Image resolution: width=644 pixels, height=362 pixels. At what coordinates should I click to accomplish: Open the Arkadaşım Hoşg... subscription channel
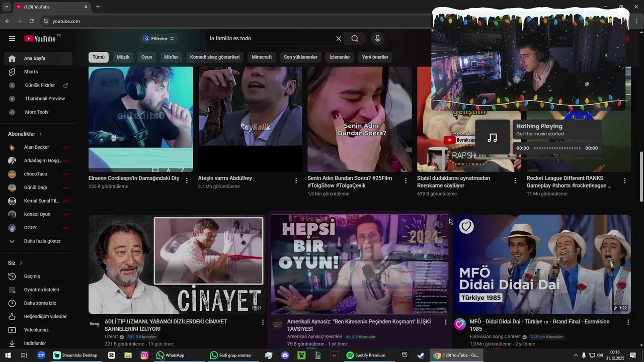point(38,161)
